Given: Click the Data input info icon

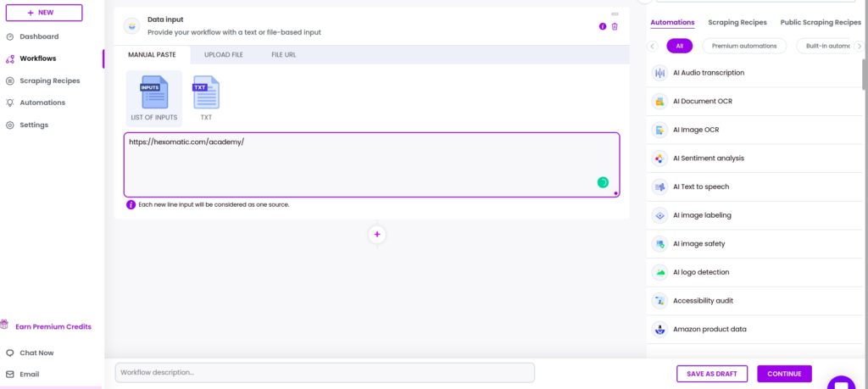Looking at the screenshot, I should (x=603, y=26).
